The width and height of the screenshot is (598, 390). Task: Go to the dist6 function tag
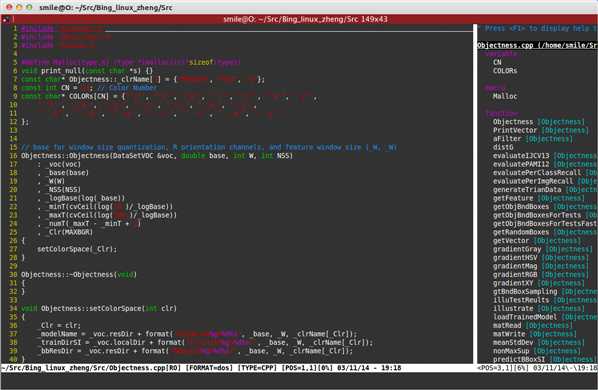pos(503,147)
